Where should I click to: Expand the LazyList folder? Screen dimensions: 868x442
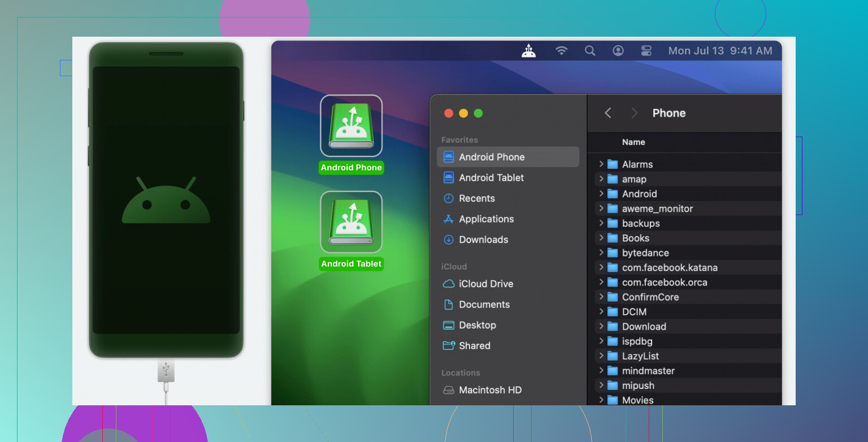[x=601, y=356]
